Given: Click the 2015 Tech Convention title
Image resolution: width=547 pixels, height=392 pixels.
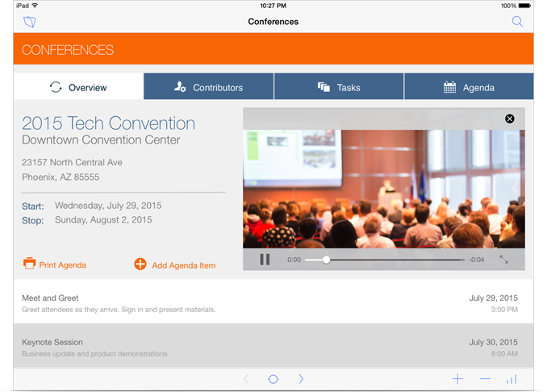Looking at the screenshot, I should (108, 123).
